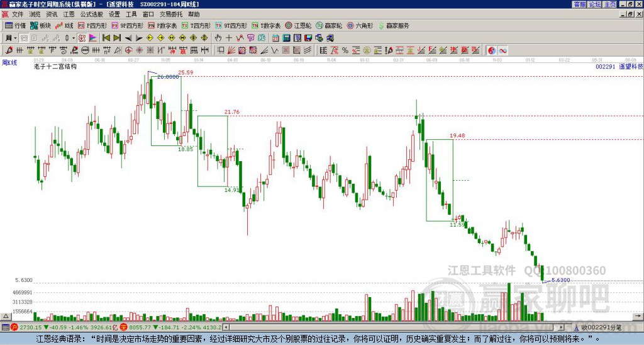Click the grid icon in status bar

[x=5, y=327]
